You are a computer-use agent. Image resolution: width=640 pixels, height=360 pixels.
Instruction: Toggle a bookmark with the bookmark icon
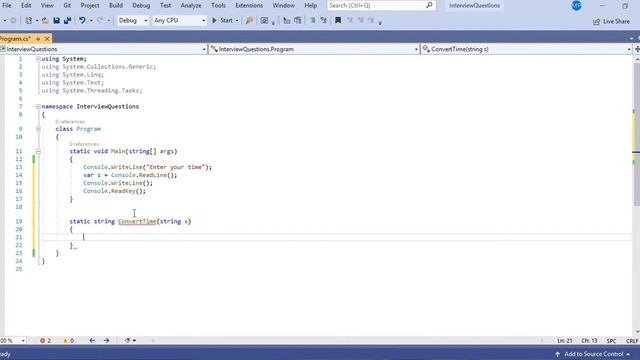pyautogui.click(x=338, y=20)
